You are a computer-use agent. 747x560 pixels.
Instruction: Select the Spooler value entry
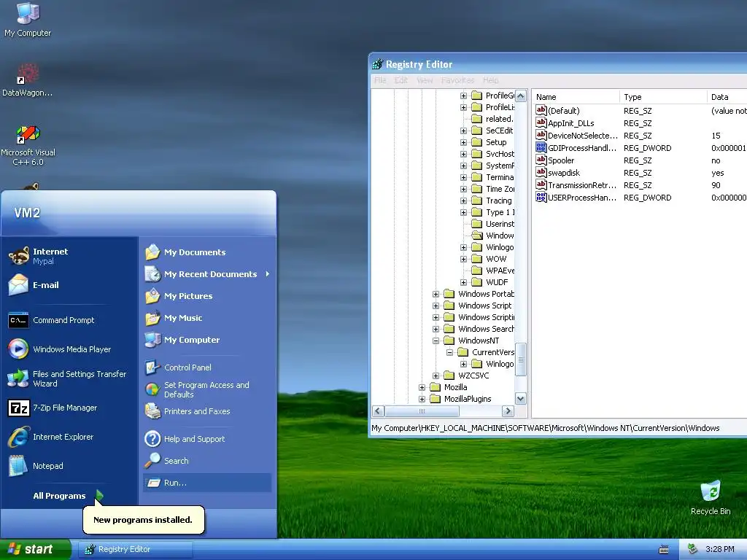[x=560, y=160]
